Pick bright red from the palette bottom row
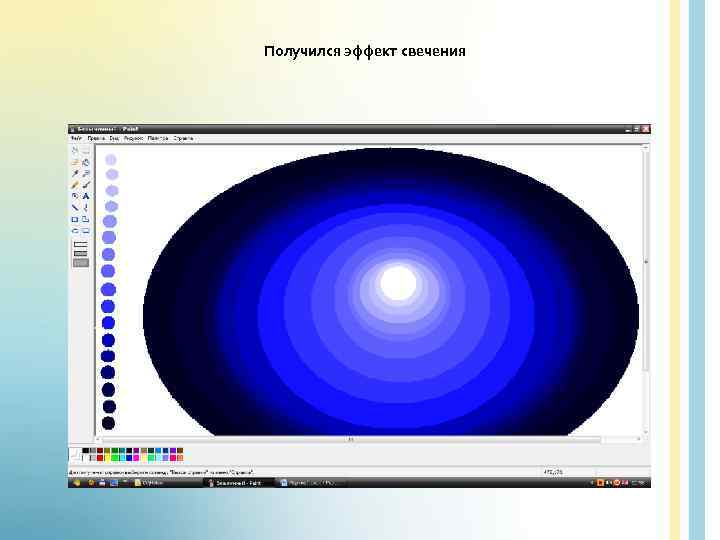The image size is (720, 540). click(x=100, y=458)
